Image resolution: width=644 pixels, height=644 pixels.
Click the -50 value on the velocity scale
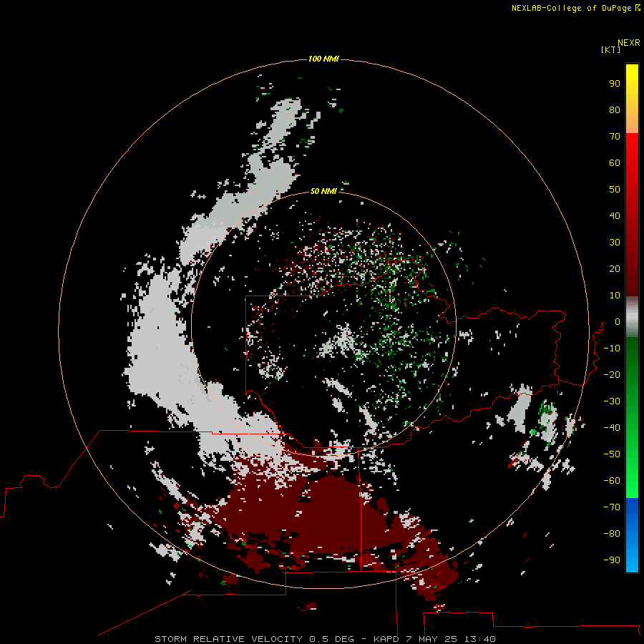click(612, 454)
